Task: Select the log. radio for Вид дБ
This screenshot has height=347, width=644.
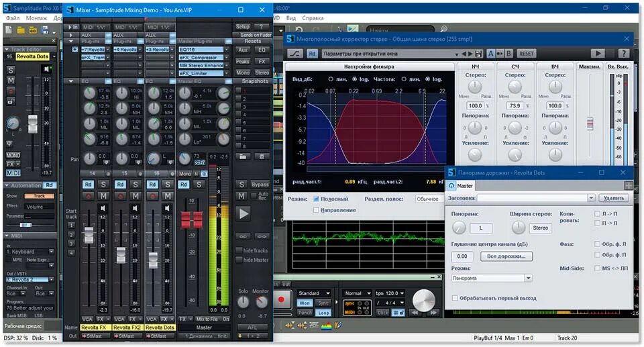Action: (354, 79)
